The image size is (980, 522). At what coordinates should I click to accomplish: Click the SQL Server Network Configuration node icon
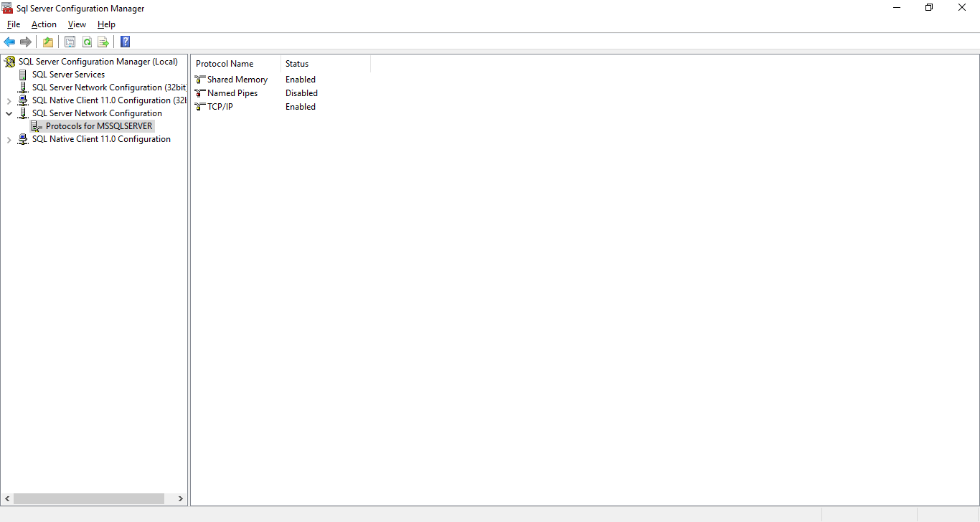(23, 113)
